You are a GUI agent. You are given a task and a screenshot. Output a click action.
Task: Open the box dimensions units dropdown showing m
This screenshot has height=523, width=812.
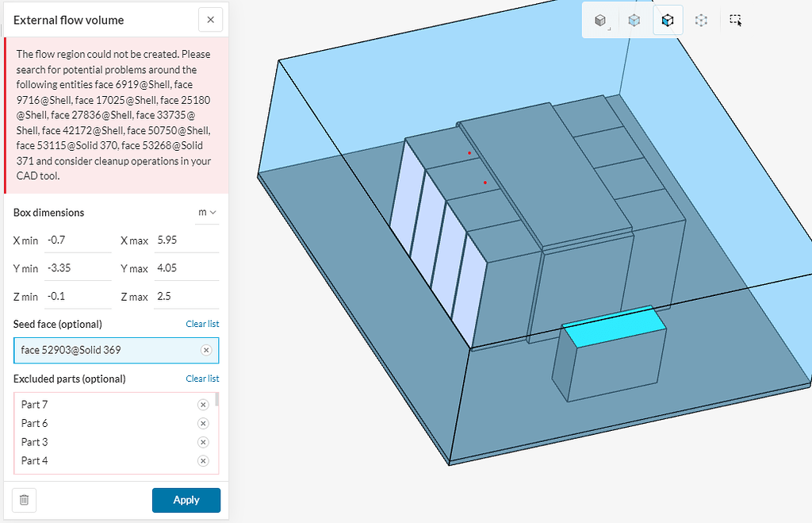tap(205, 213)
